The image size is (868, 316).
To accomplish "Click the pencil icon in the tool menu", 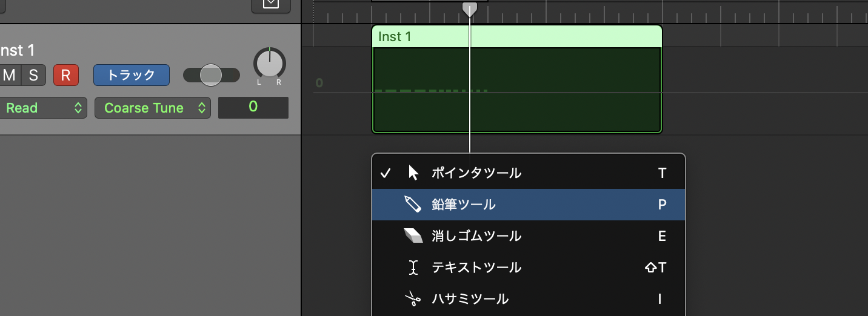I will [x=413, y=205].
